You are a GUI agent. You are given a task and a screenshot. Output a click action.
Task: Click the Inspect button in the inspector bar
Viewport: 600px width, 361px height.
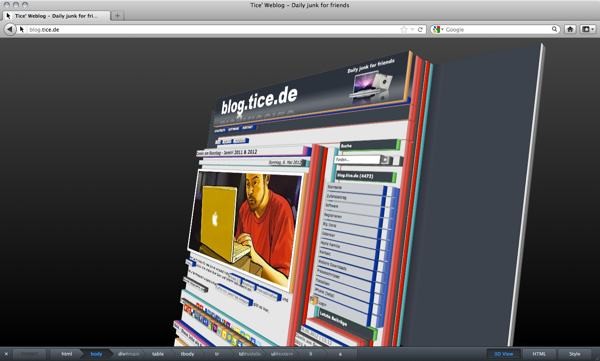(x=30, y=354)
